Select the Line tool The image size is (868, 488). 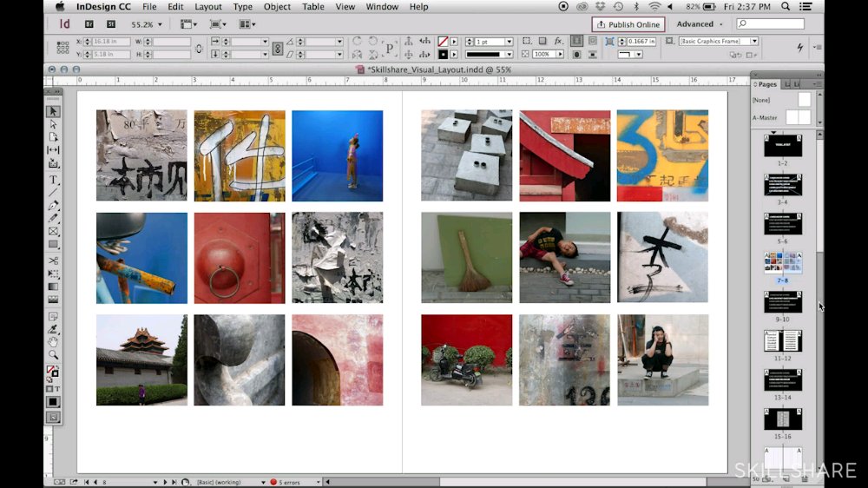[53, 193]
